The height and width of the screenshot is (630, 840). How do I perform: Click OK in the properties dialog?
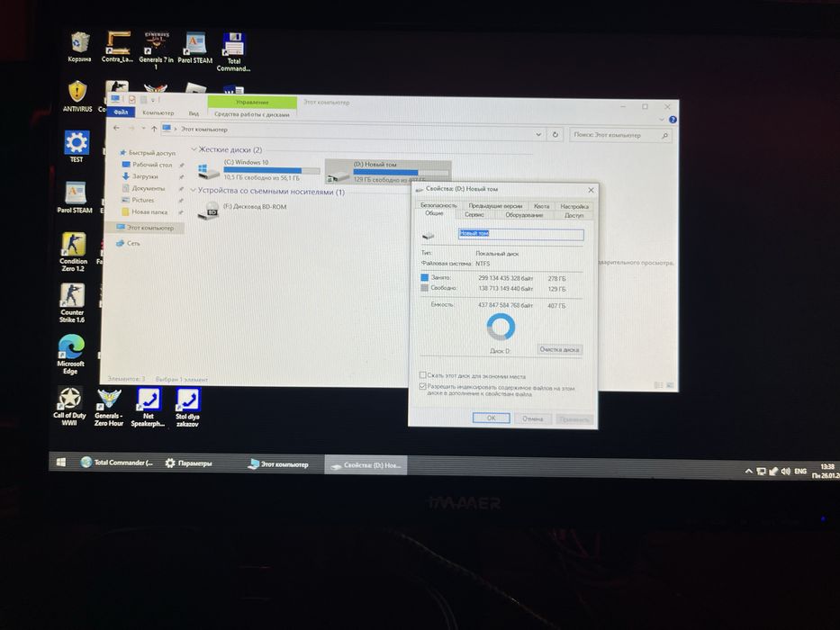click(491, 418)
